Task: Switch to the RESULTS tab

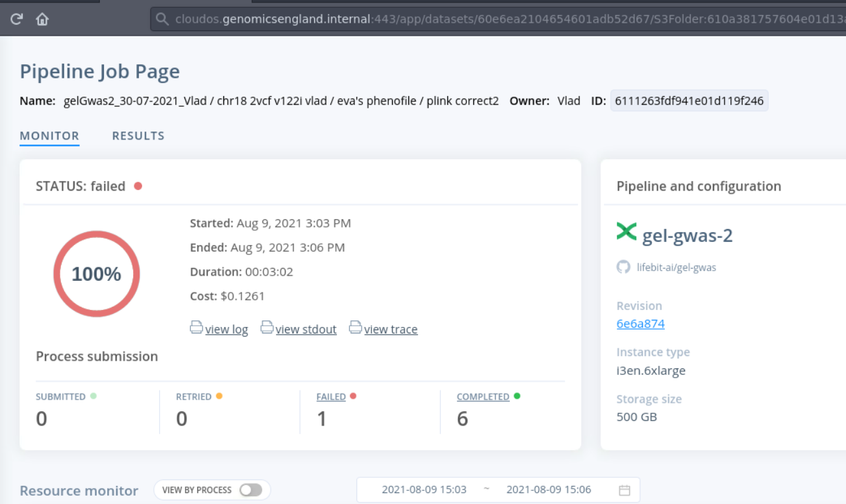Action: click(138, 136)
